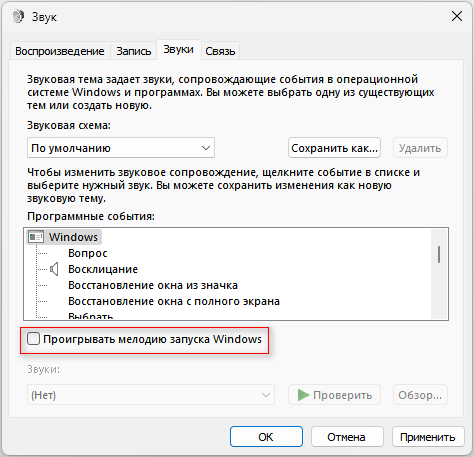Open the Звуковая схема dropdown

tap(121, 148)
